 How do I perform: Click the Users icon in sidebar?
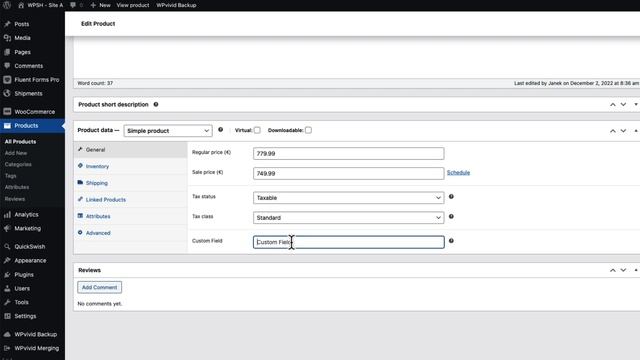coord(7,289)
